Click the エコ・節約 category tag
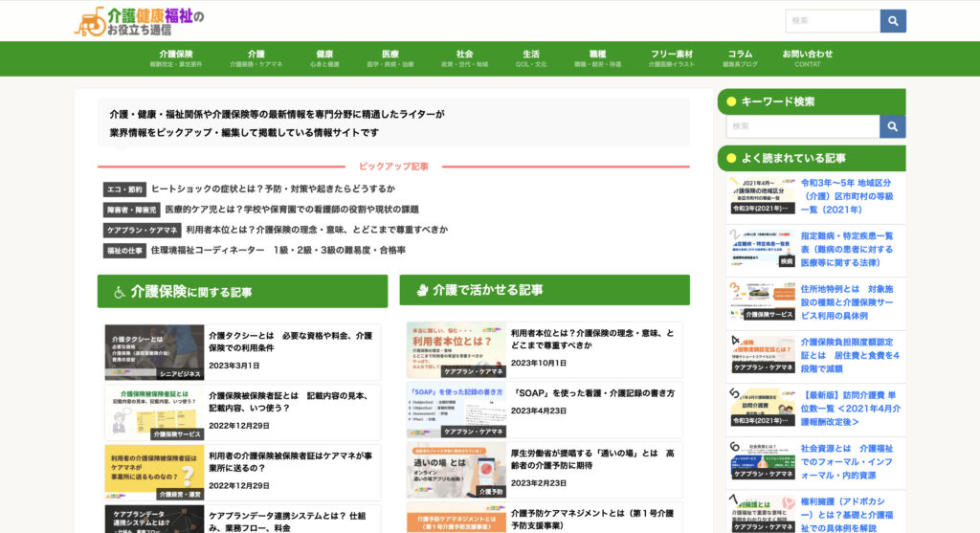Image resolution: width=980 pixels, height=533 pixels. pos(124,189)
